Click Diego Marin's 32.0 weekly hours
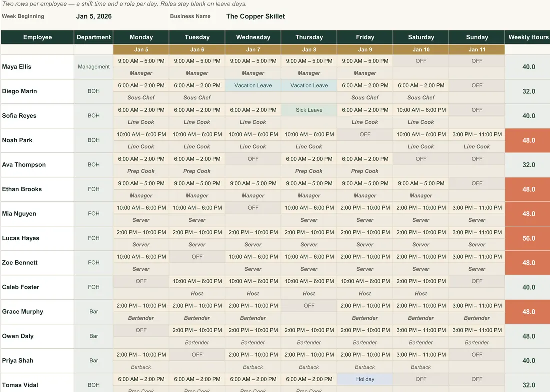This screenshot has width=550, height=392. [528, 91]
